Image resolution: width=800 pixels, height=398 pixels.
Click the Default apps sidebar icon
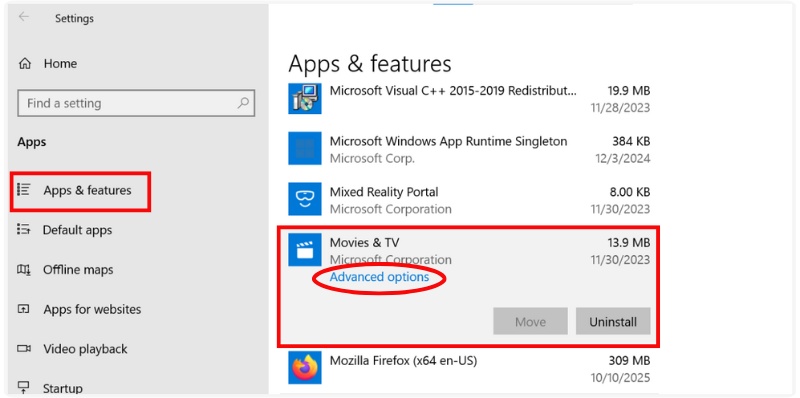pos(23,230)
